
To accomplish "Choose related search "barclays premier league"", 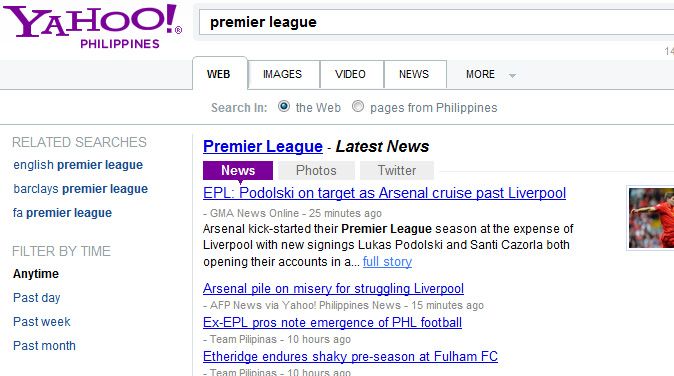I will coord(80,189).
